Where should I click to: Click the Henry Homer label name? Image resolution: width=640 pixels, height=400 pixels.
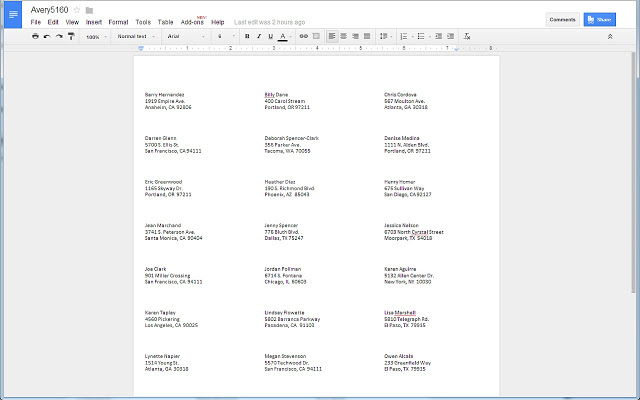(400, 182)
